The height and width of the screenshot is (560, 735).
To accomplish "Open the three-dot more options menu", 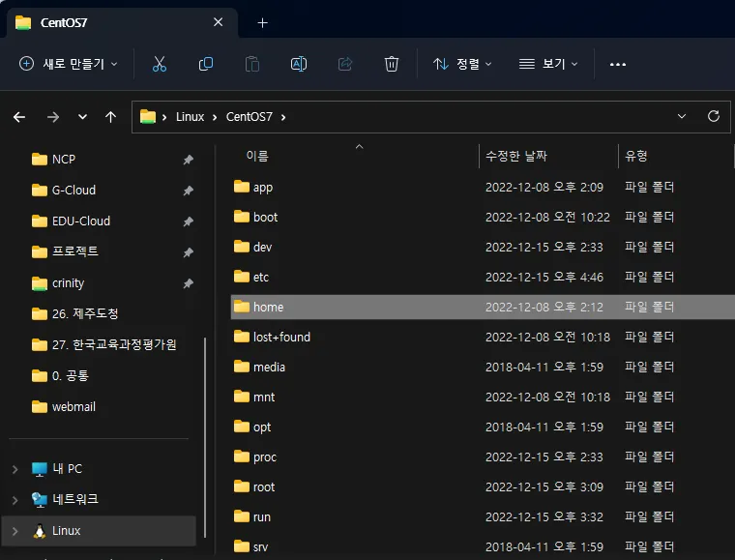I will pyautogui.click(x=618, y=64).
